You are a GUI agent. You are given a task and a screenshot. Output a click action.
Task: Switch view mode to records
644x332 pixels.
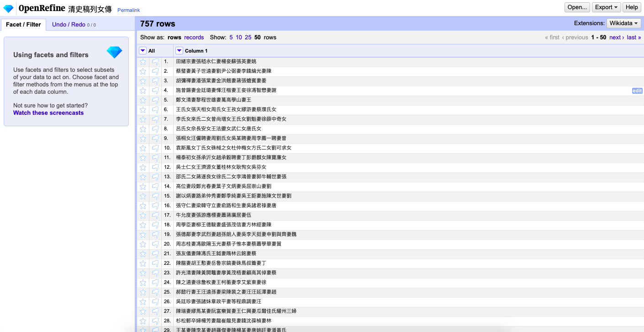[x=194, y=37]
